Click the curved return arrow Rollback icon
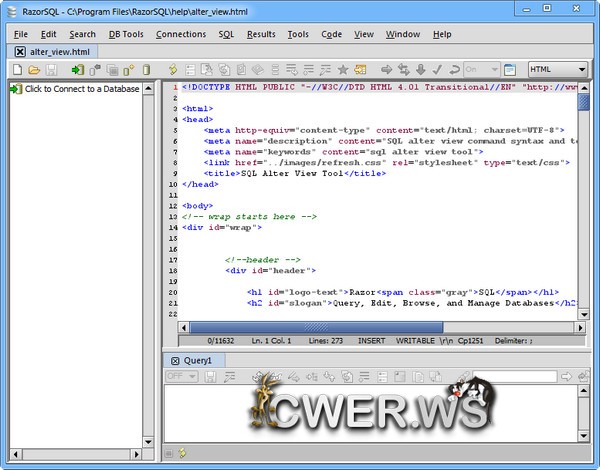 (x=454, y=70)
